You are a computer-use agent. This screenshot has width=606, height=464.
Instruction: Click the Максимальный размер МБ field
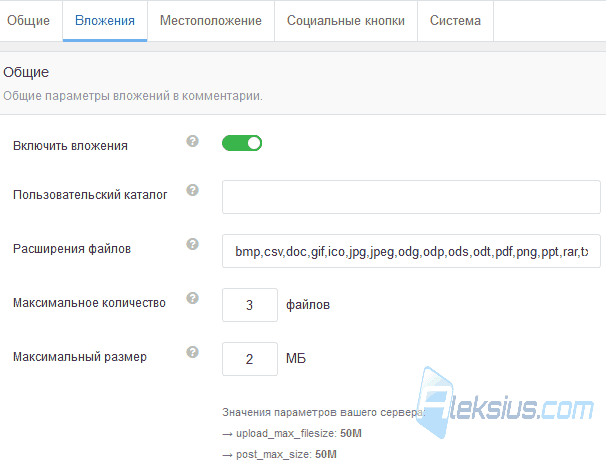click(250, 359)
